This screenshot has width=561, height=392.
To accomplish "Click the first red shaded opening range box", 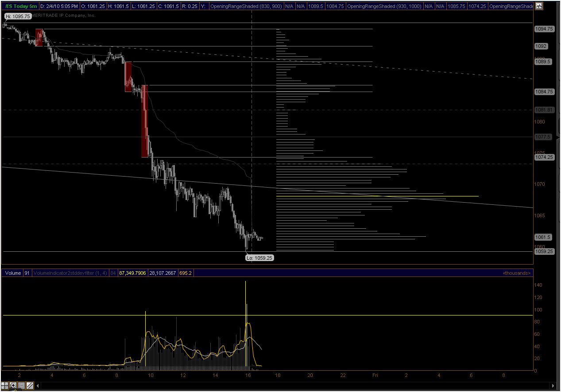I will click(39, 38).
